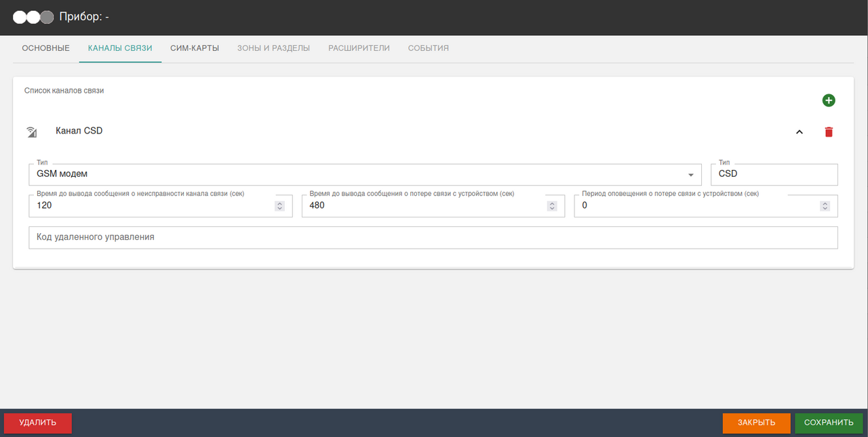868x437 pixels.
Task: Delete Канал CSD with red trash icon
Action: [x=828, y=132]
